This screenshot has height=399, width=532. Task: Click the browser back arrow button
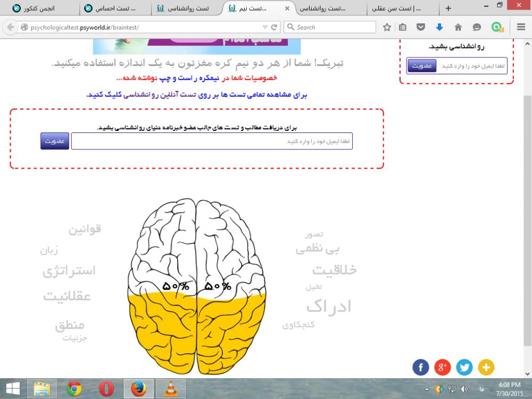[x=11, y=27]
